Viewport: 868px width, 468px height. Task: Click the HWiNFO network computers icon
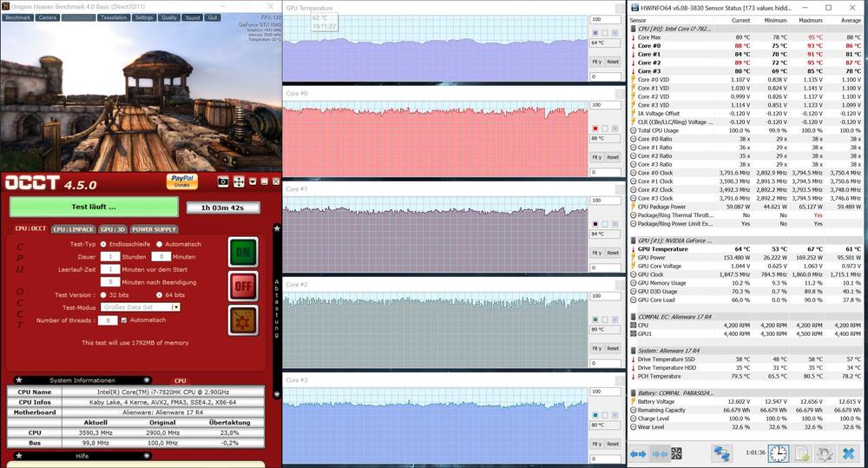click(721, 453)
